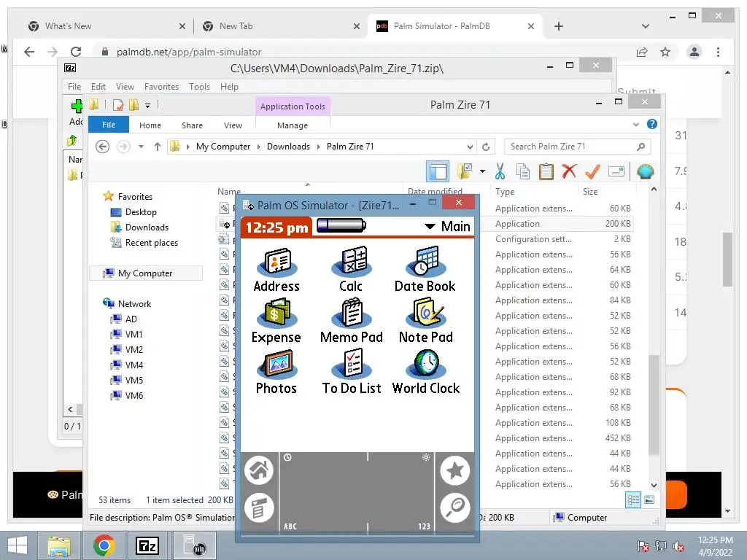
Task: Reload the page in Chrome
Action: tap(76, 52)
